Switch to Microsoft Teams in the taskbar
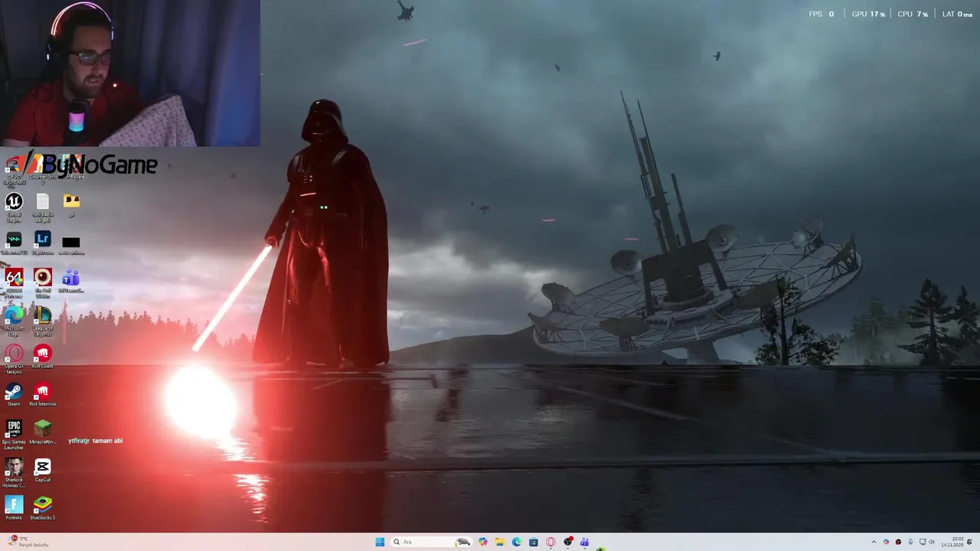 pyautogui.click(x=584, y=542)
